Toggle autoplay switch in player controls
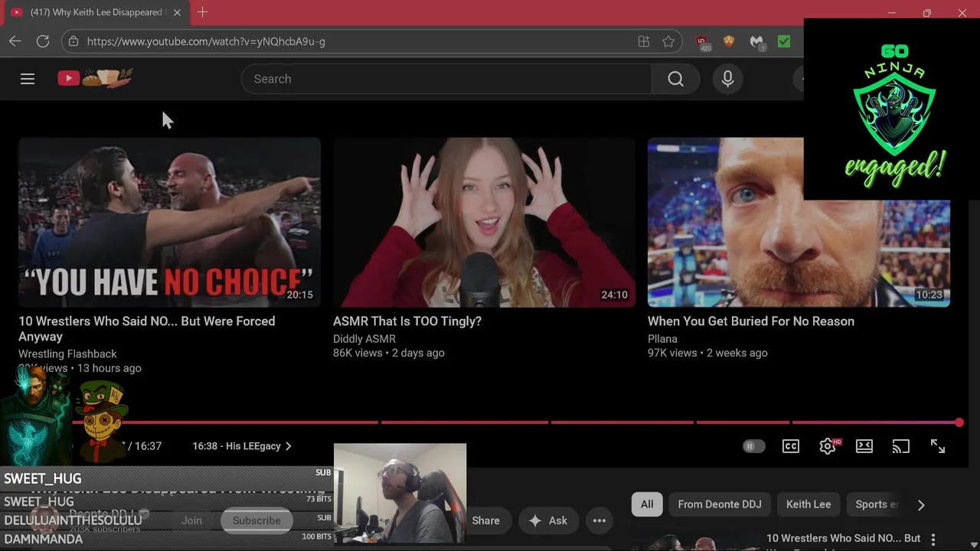The width and height of the screenshot is (980, 551). tap(753, 446)
